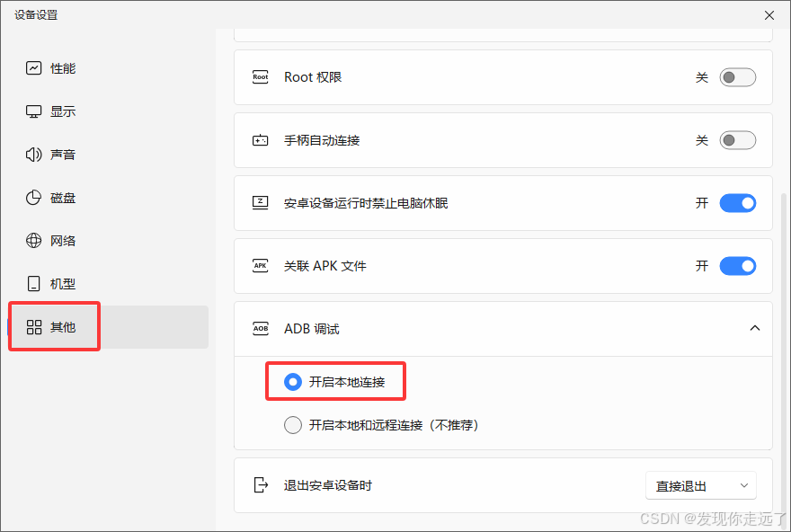Screen dimensions: 791x532
Task: Click the 关联 APK 文件 label
Action: click(324, 266)
